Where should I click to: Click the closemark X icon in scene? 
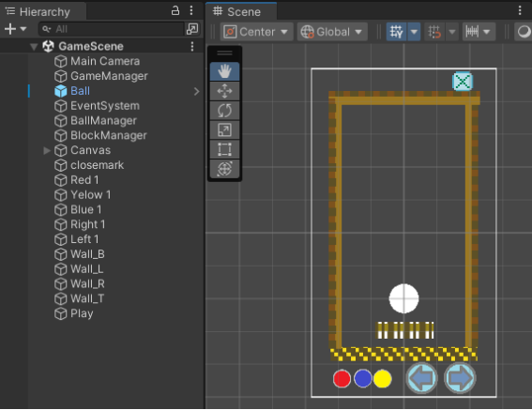(x=463, y=82)
